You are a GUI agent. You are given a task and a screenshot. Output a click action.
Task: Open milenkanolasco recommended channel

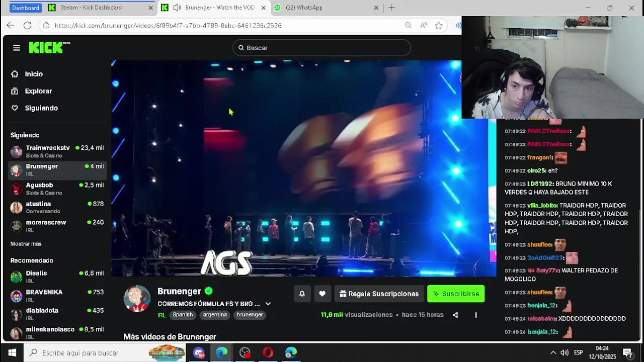tap(57, 332)
